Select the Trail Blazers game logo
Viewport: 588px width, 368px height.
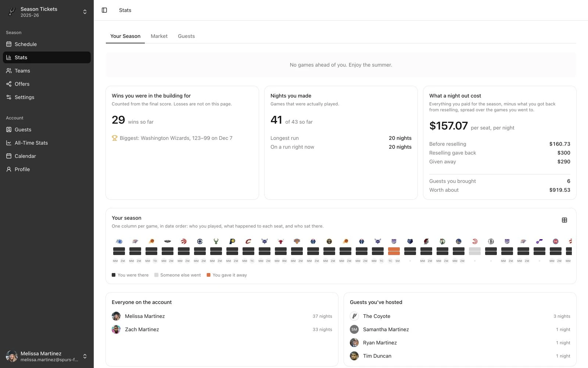pos(426,241)
